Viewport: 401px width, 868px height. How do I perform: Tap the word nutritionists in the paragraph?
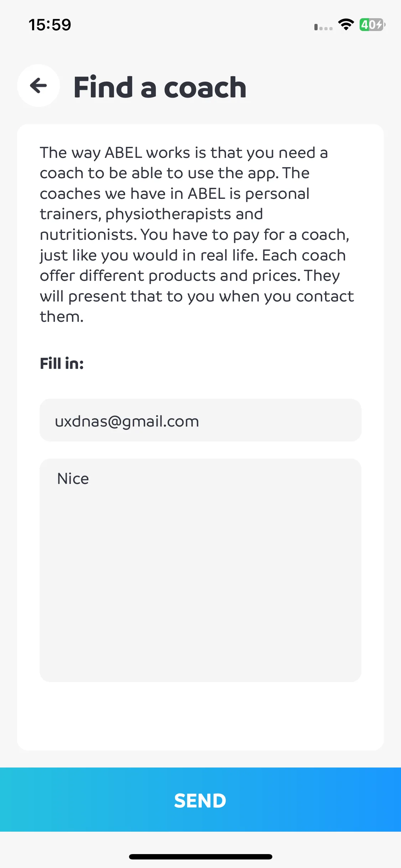[88, 235]
